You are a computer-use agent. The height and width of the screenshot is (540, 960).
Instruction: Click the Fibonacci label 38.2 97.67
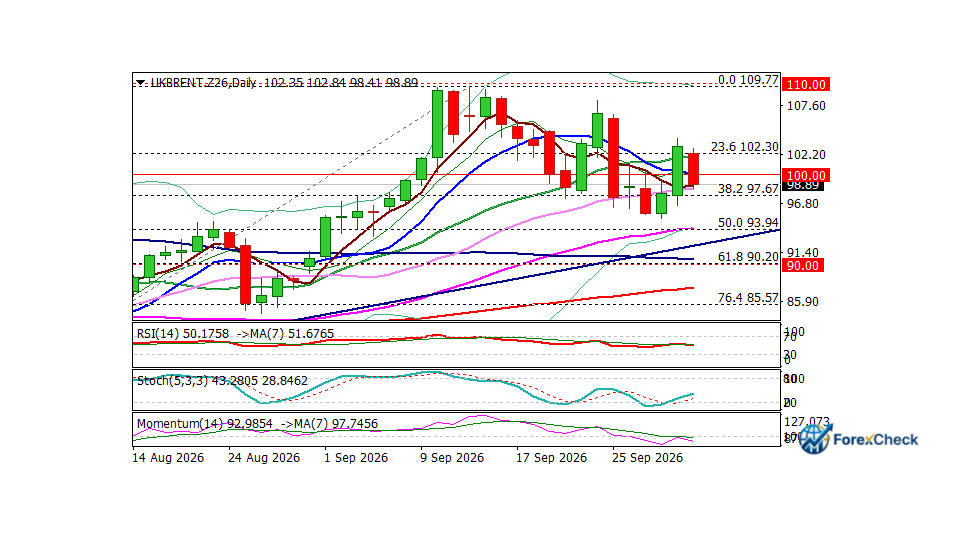tap(748, 189)
